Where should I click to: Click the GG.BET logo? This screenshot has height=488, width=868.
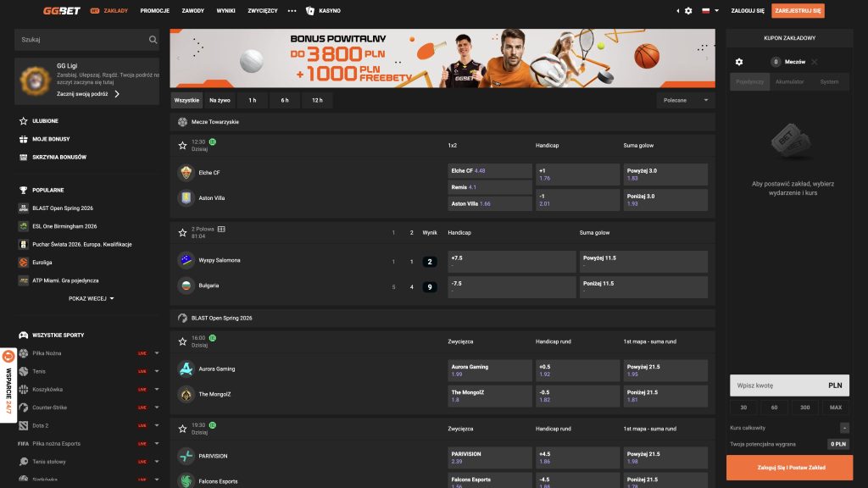(61, 10)
